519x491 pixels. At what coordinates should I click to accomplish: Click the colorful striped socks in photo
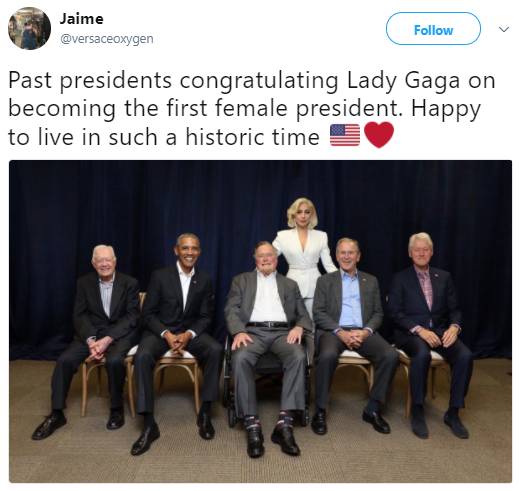267,421
